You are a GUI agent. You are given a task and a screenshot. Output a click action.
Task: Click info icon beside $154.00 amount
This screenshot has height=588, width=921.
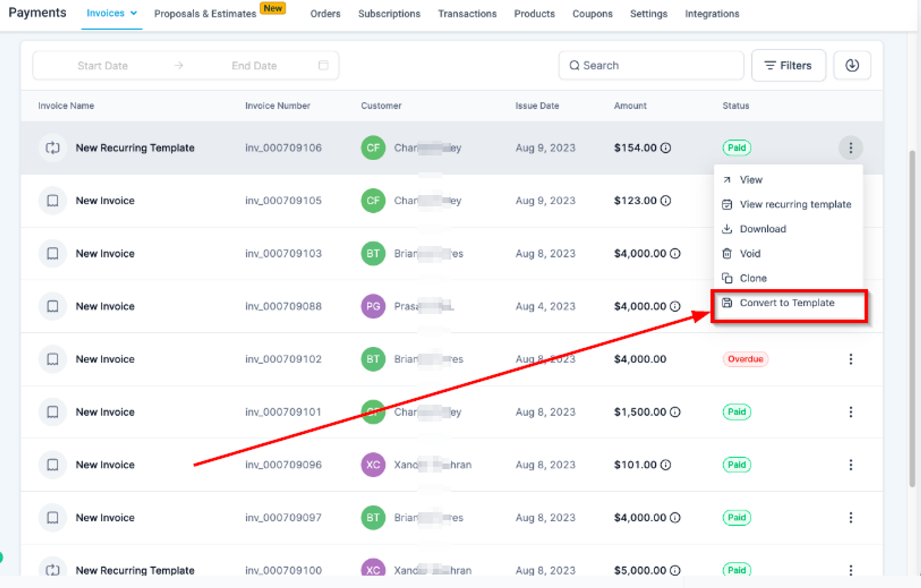point(666,148)
